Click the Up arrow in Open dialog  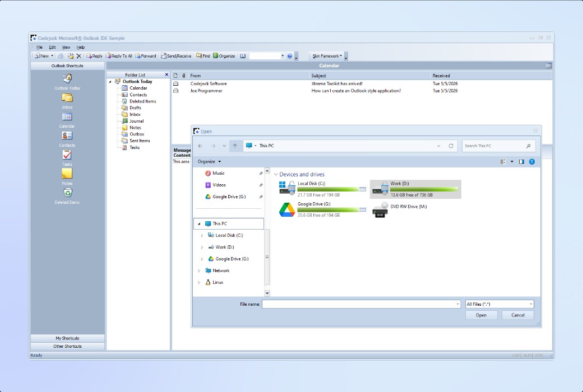[235, 146]
